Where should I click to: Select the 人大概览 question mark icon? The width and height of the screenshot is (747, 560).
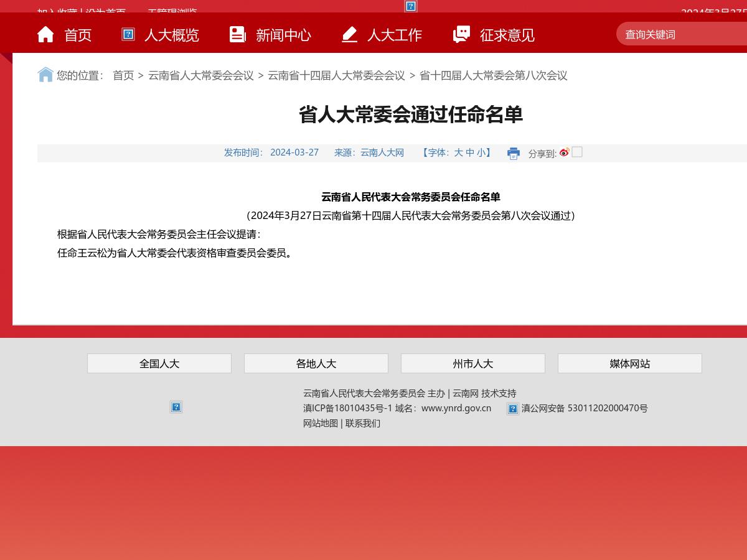tap(128, 34)
